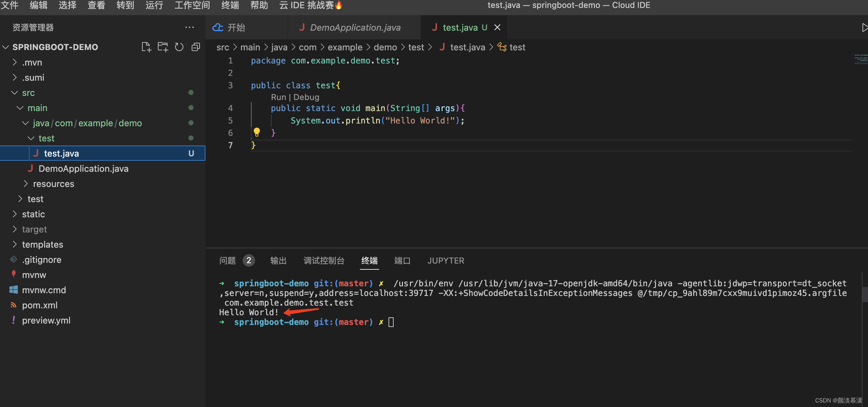Open the 工作空间 menu
The height and width of the screenshot is (407, 868).
tap(192, 5)
